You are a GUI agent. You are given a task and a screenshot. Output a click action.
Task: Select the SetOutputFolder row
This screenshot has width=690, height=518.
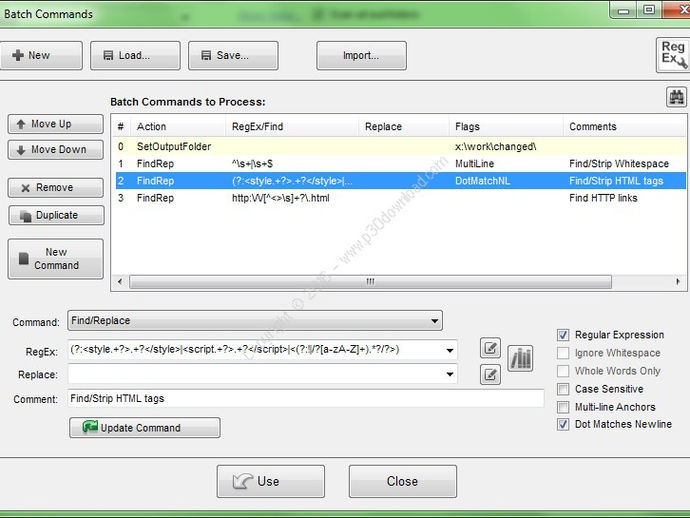coord(400,147)
